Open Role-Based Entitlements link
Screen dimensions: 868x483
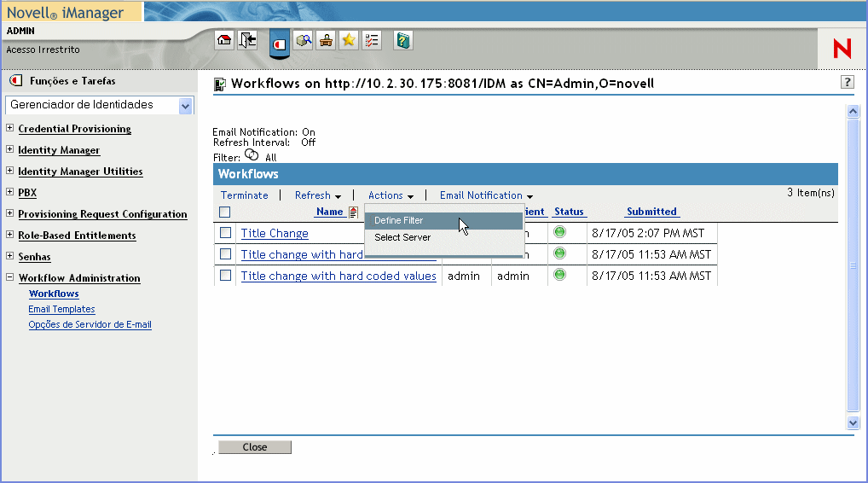point(77,236)
